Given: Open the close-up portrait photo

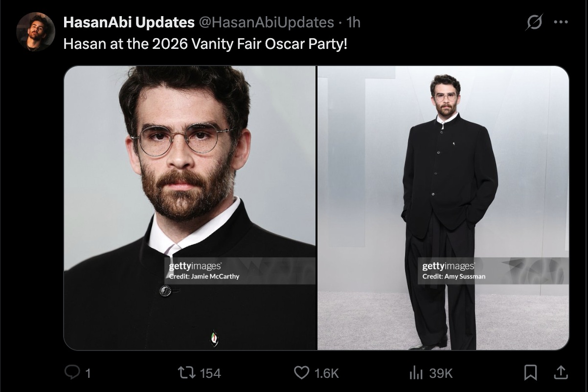Looking at the screenshot, I should tap(190, 208).
